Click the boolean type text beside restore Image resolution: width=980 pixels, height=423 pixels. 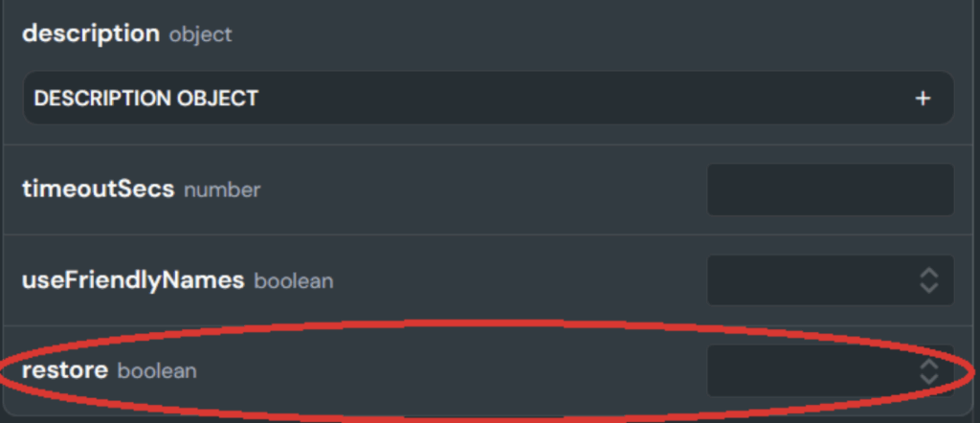click(x=157, y=371)
